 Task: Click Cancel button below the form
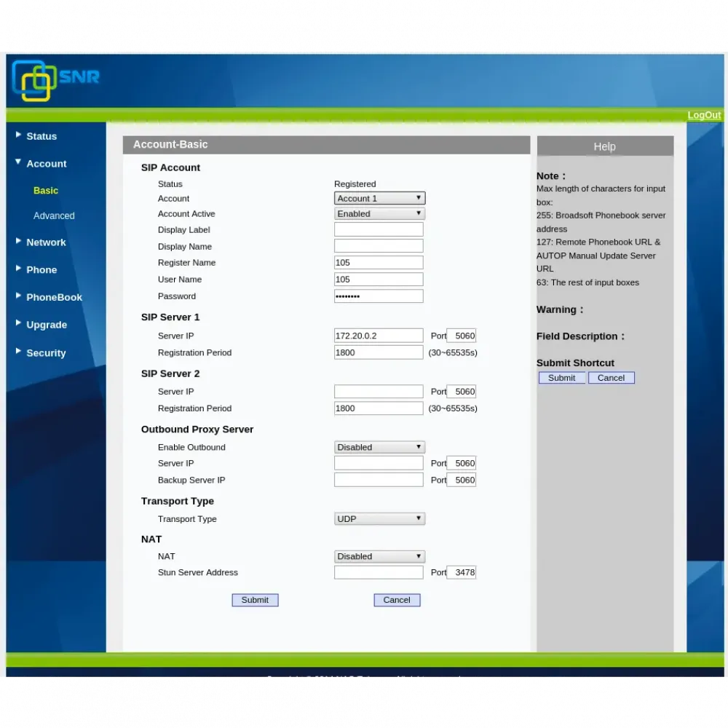pyautogui.click(x=397, y=600)
